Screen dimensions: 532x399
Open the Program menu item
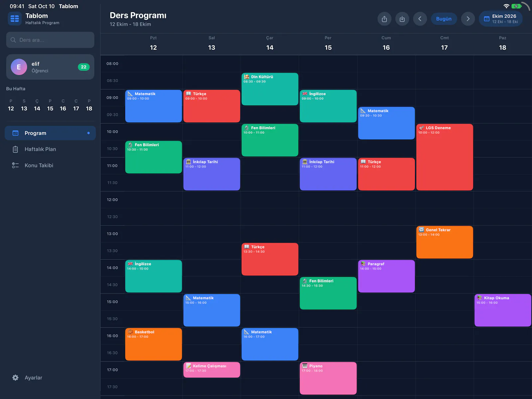(x=50, y=133)
